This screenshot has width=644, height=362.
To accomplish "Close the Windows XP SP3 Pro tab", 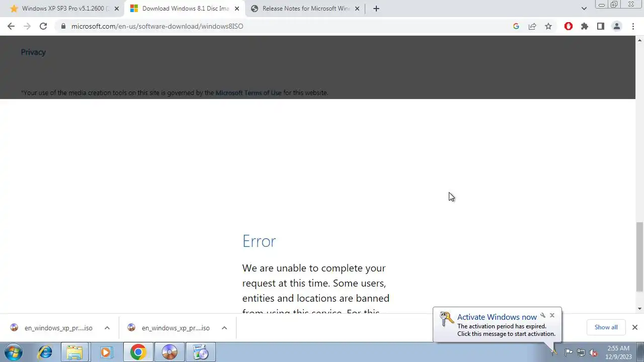I will (x=117, y=9).
